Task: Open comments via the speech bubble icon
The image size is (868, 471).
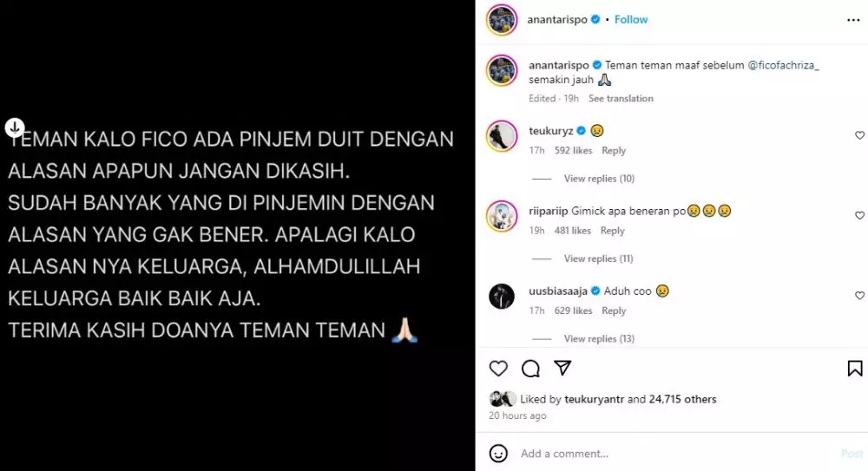Action: pyautogui.click(x=530, y=369)
